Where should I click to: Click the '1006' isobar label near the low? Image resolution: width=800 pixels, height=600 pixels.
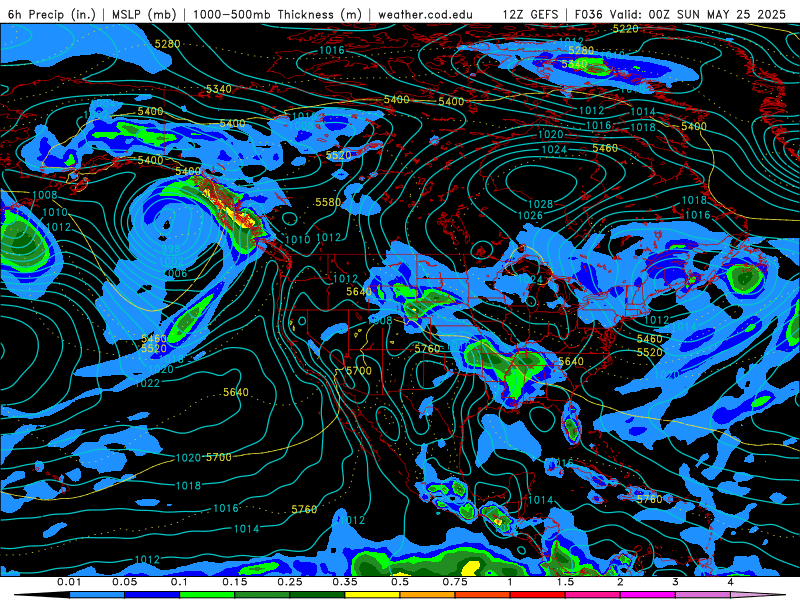(175, 273)
